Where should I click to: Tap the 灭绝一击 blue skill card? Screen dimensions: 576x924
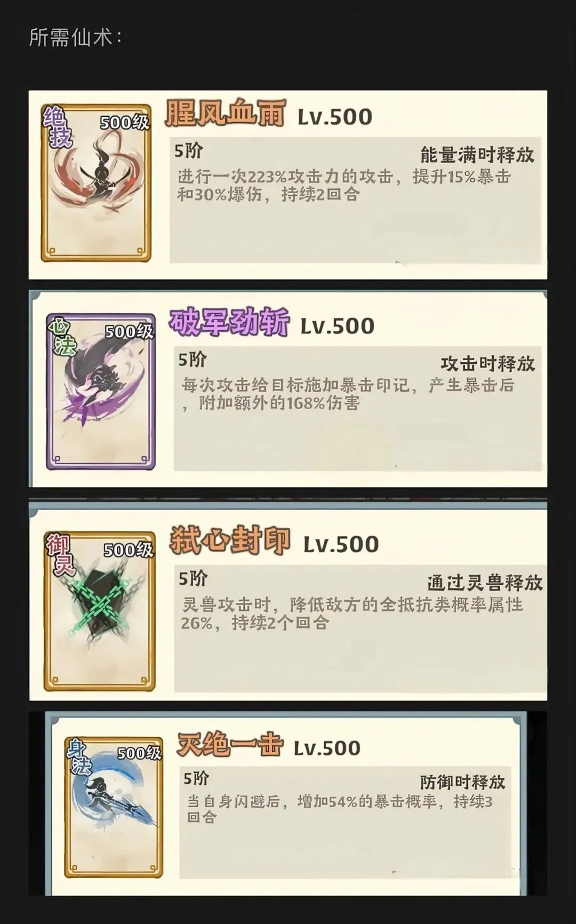pos(114,807)
